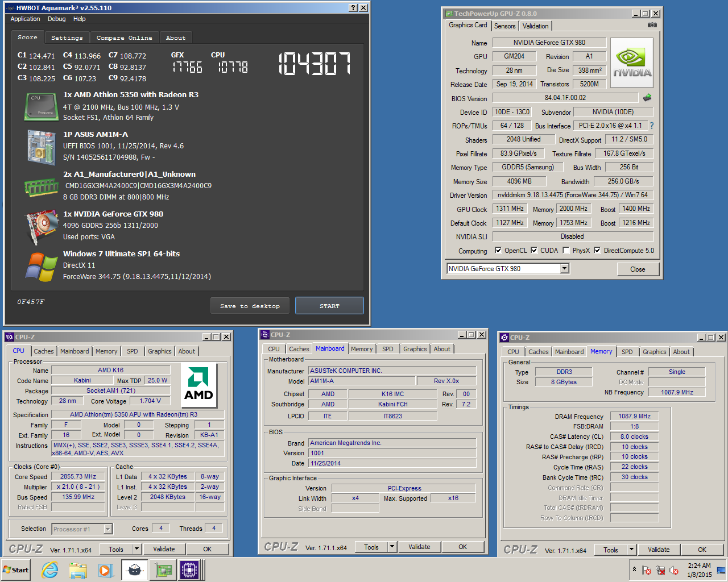
Task: Open Tools dropdown arrow in CPU-Z CPU window
Action: (x=136, y=549)
